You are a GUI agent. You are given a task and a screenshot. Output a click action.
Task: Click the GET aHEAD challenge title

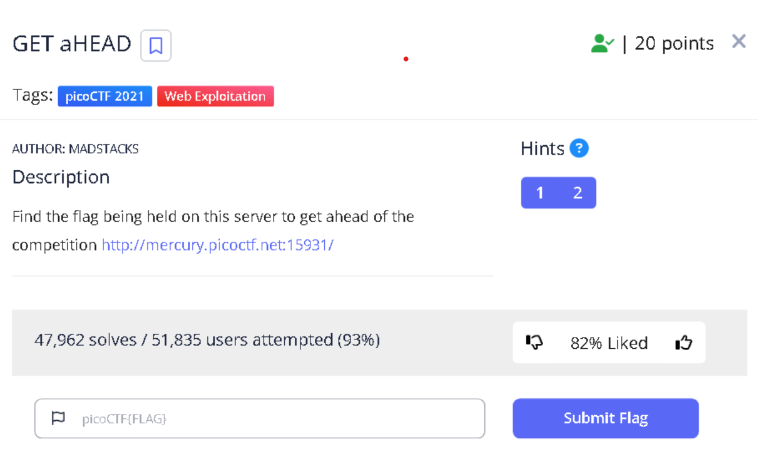click(71, 44)
